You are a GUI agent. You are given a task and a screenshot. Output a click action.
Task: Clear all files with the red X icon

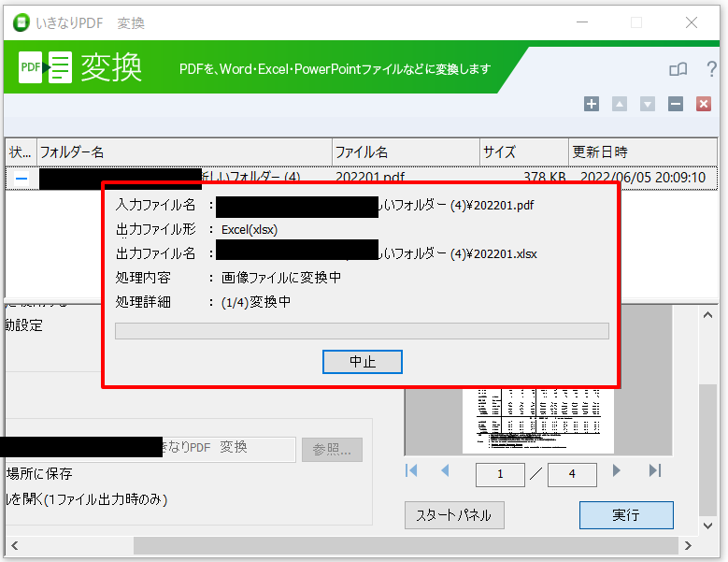pyautogui.click(x=704, y=104)
